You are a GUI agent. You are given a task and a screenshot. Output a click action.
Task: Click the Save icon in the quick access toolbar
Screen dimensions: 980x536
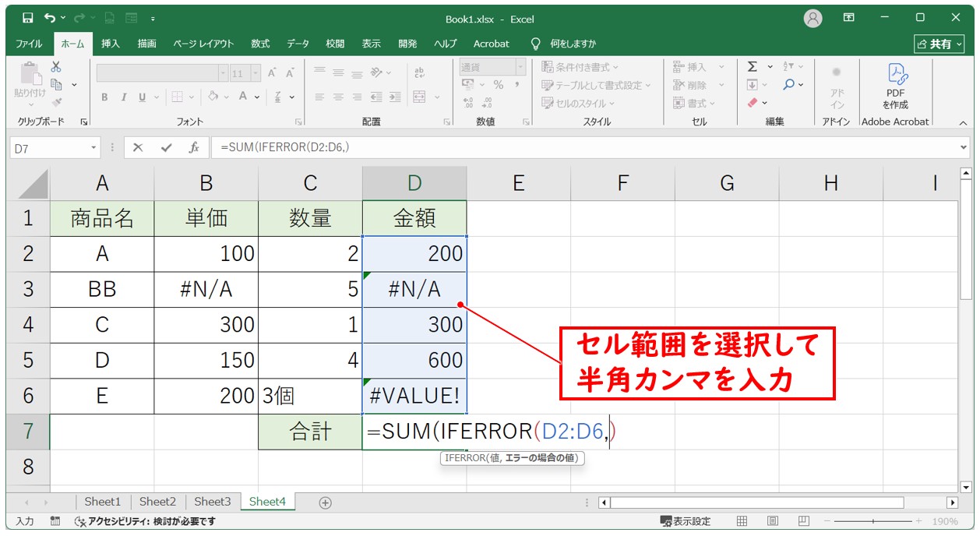pyautogui.click(x=28, y=18)
